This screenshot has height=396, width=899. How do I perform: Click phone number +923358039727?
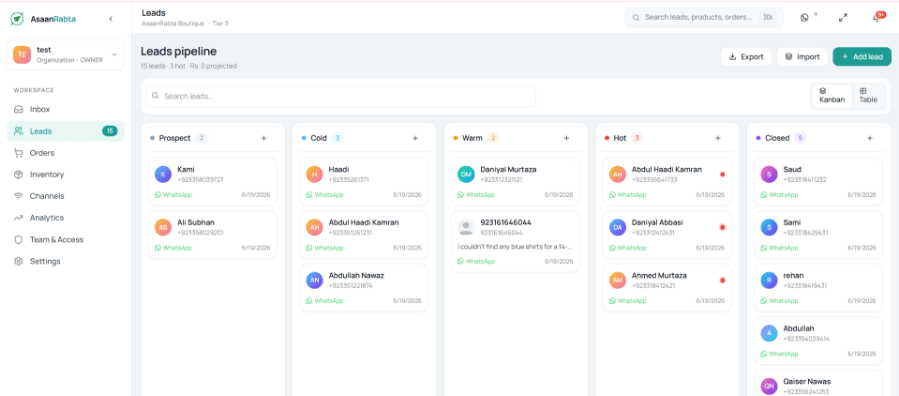tap(200, 180)
